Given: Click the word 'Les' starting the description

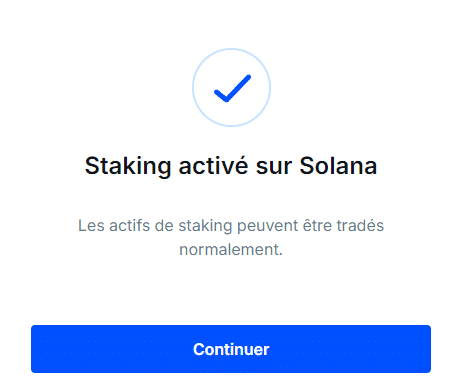Looking at the screenshot, I should [91, 225].
